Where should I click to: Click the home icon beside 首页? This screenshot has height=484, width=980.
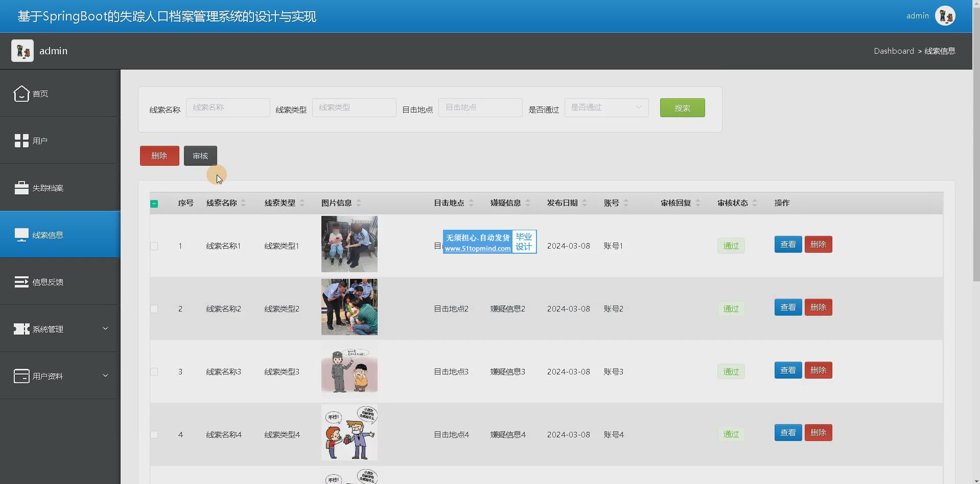[x=21, y=93]
